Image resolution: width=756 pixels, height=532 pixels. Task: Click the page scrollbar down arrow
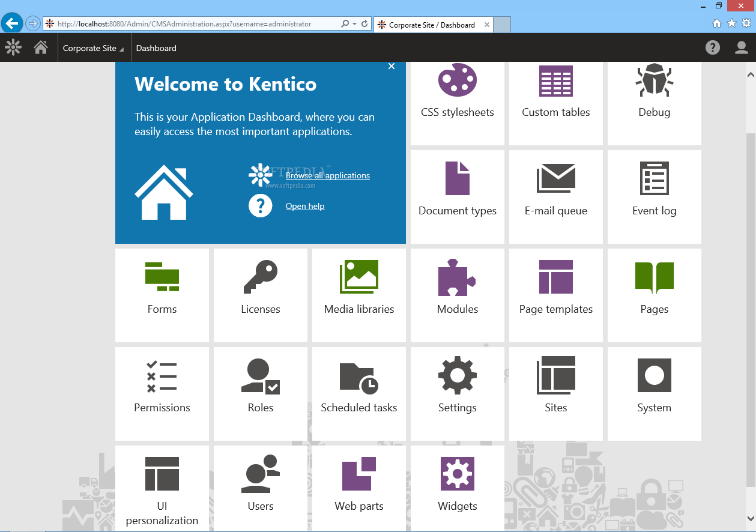point(751,518)
